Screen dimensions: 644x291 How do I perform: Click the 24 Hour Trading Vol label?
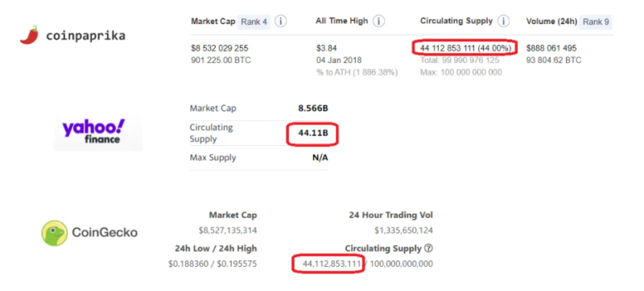pos(391,215)
